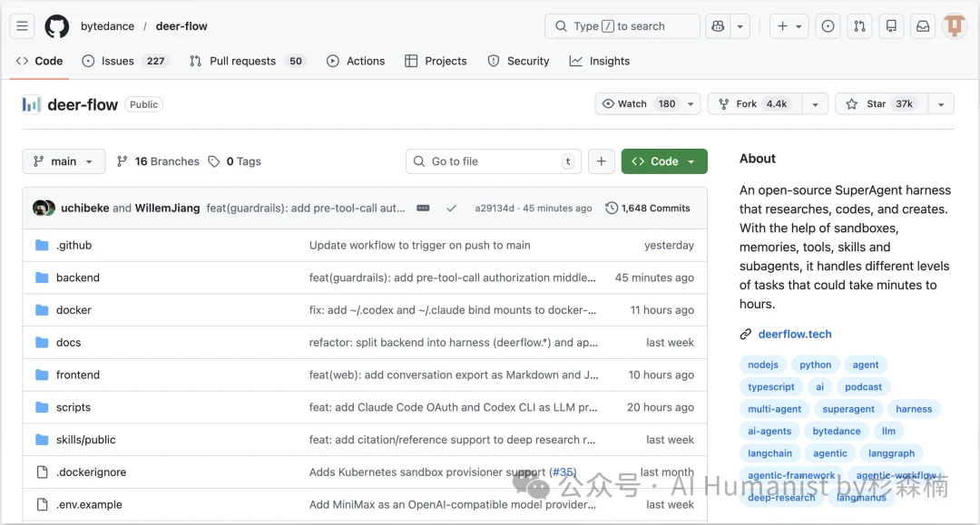Open the main branch selector
The height and width of the screenshot is (525, 980).
[64, 160]
